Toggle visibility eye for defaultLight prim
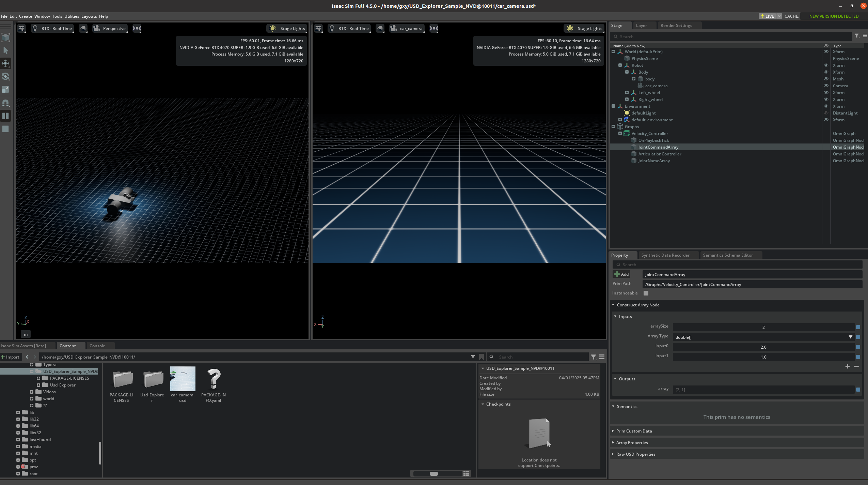Image resolution: width=868 pixels, height=485 pixels. (826, 113)
